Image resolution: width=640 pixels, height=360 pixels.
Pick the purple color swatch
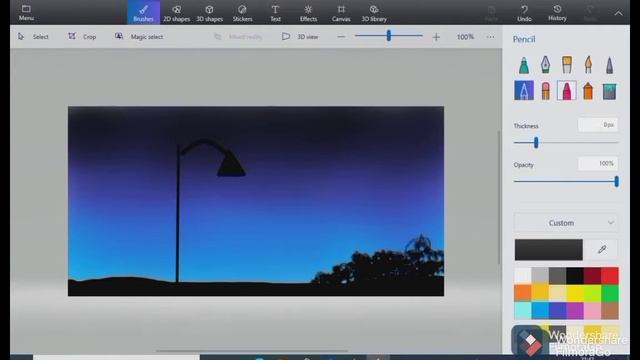point(575,311)
